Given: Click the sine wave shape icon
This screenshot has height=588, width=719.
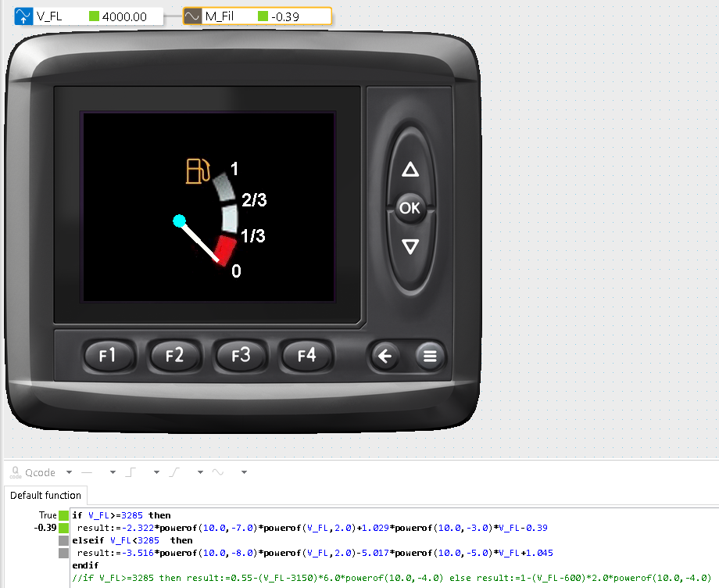Looking at the screenshot, I should (x=218, y=472).
